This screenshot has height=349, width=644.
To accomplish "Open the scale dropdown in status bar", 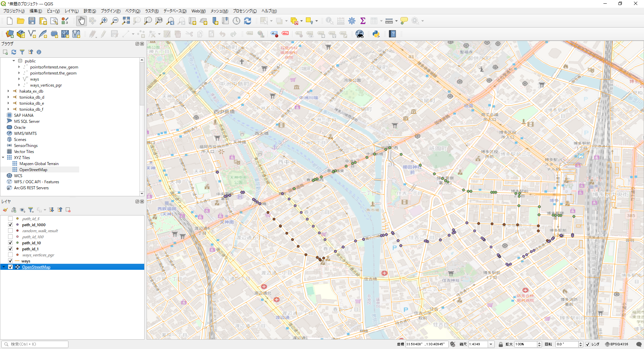I will [491, 344].
